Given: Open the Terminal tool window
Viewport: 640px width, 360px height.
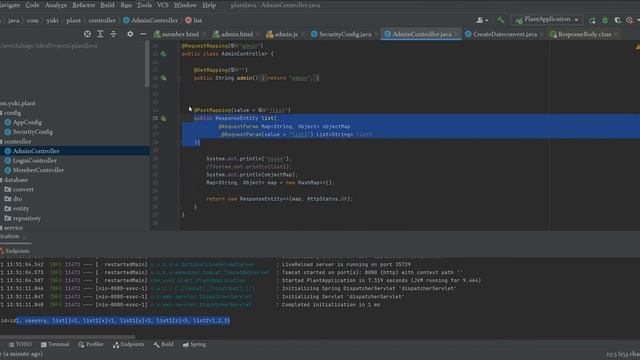Looking at the screenshot, I should [x=55, y=344].
